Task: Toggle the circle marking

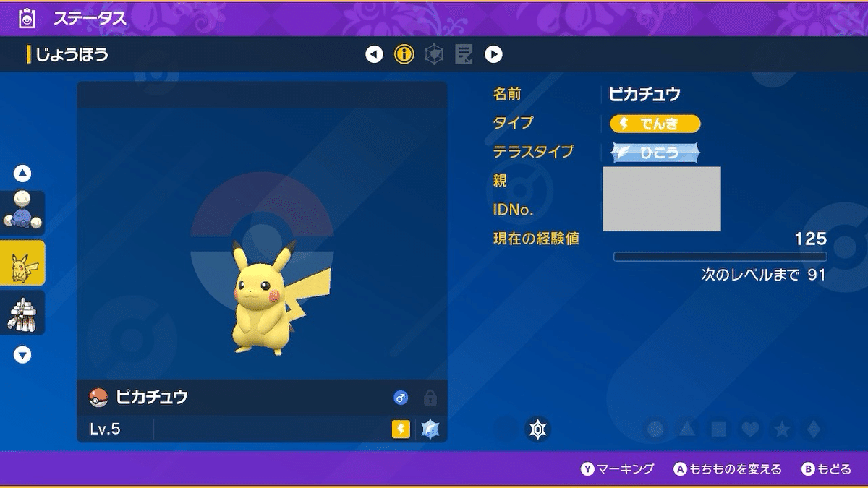Action: [x=656, y=429]
